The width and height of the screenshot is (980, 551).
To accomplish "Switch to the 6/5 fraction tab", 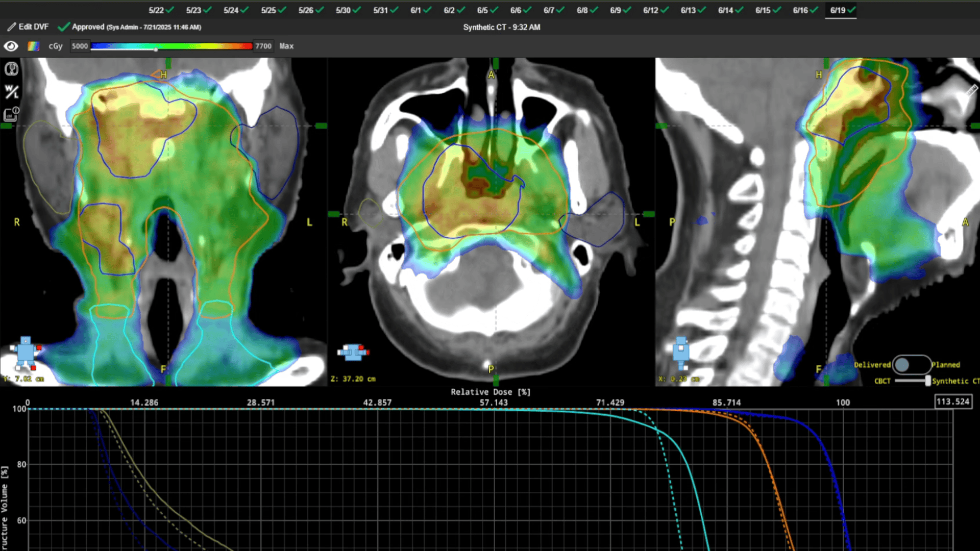I will tap(485, 10).
